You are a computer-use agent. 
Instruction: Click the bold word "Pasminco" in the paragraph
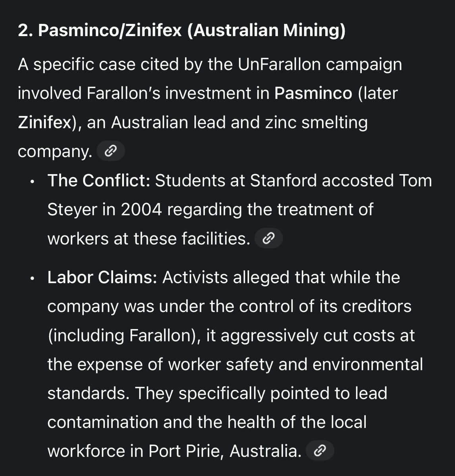313,93
